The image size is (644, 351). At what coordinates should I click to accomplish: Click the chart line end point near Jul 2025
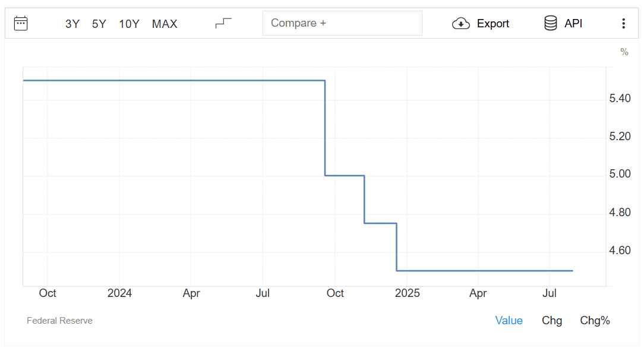[x=573, y=271]
